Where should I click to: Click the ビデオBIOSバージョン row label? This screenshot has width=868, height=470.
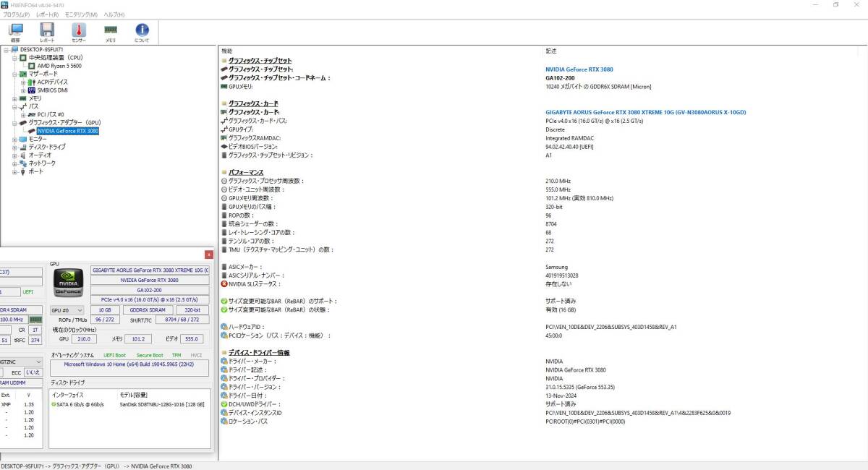coord(252,147)
